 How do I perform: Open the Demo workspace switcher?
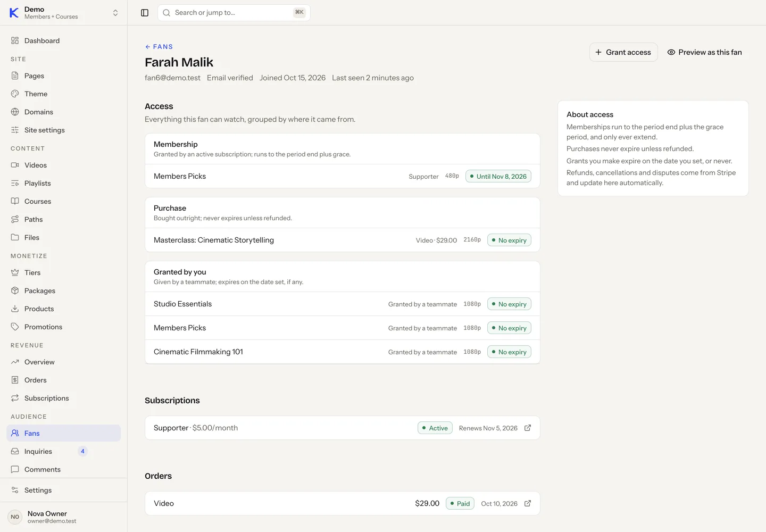[64, 13]
